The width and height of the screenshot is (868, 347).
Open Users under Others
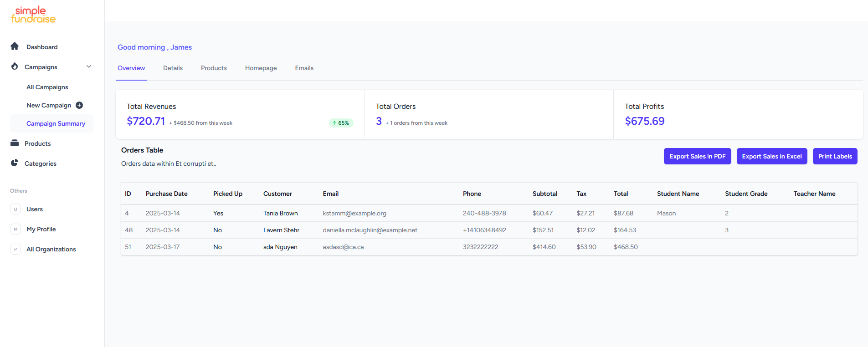(35, 209)
